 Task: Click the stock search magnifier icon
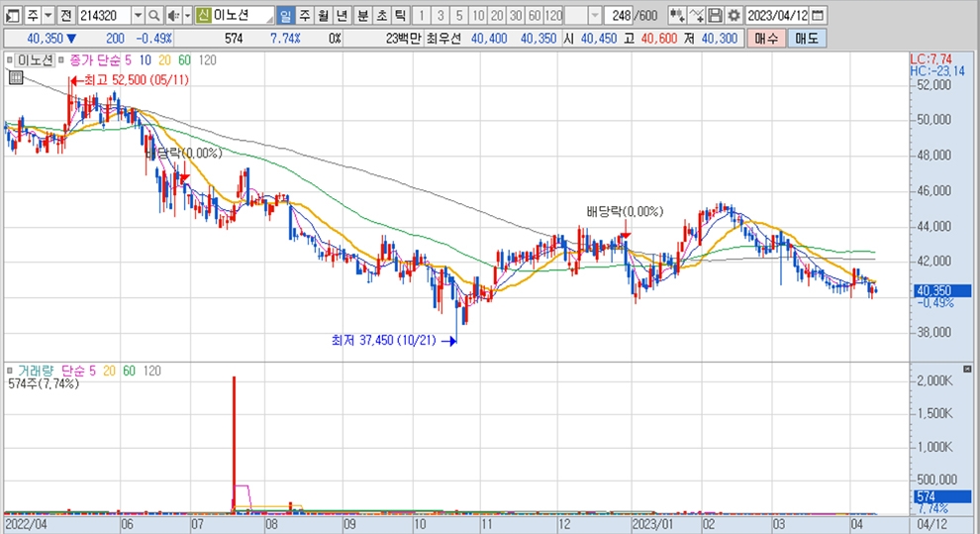click(x=154, y=16)
